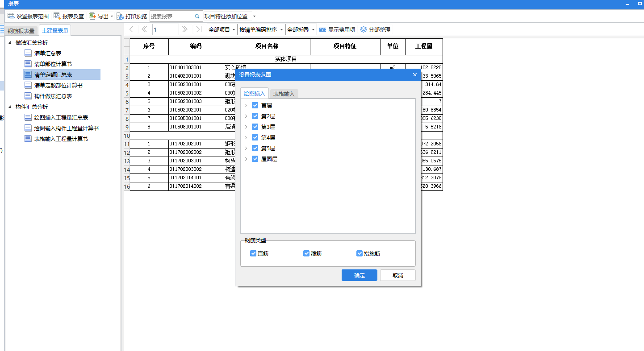Toggle the 首层 checkbox

click(255, 105)
